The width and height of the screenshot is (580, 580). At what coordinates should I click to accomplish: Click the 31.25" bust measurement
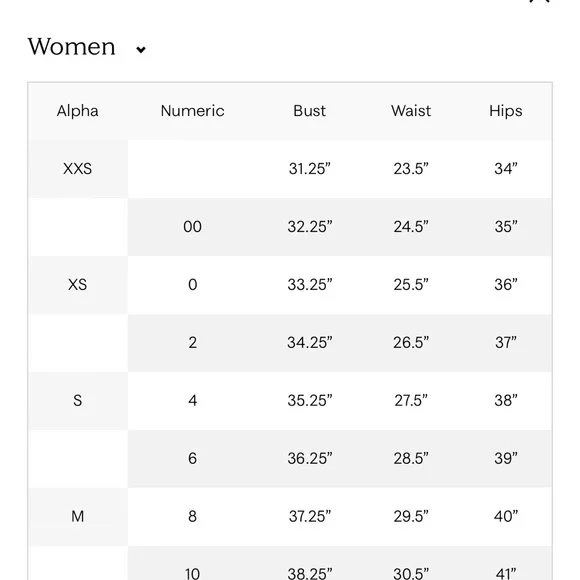(310, 169)
